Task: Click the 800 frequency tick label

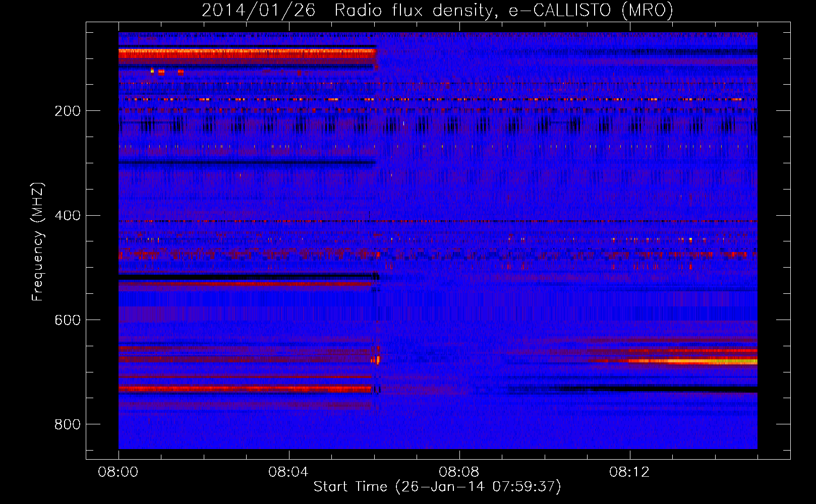Action: click(68, 424)
